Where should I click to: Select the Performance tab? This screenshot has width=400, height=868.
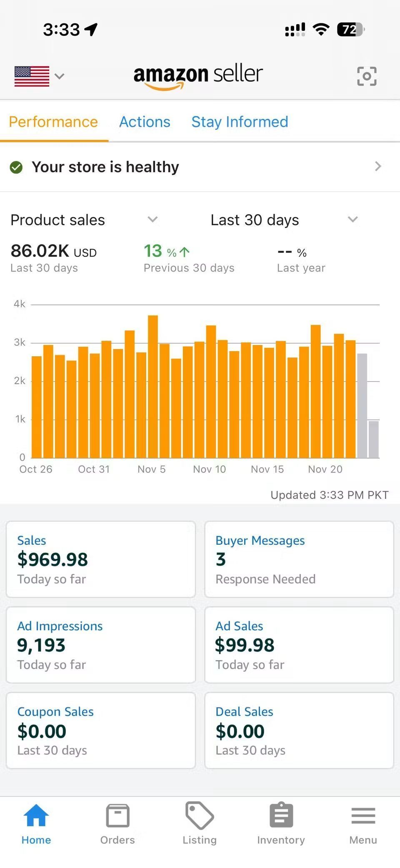[53, 122]
